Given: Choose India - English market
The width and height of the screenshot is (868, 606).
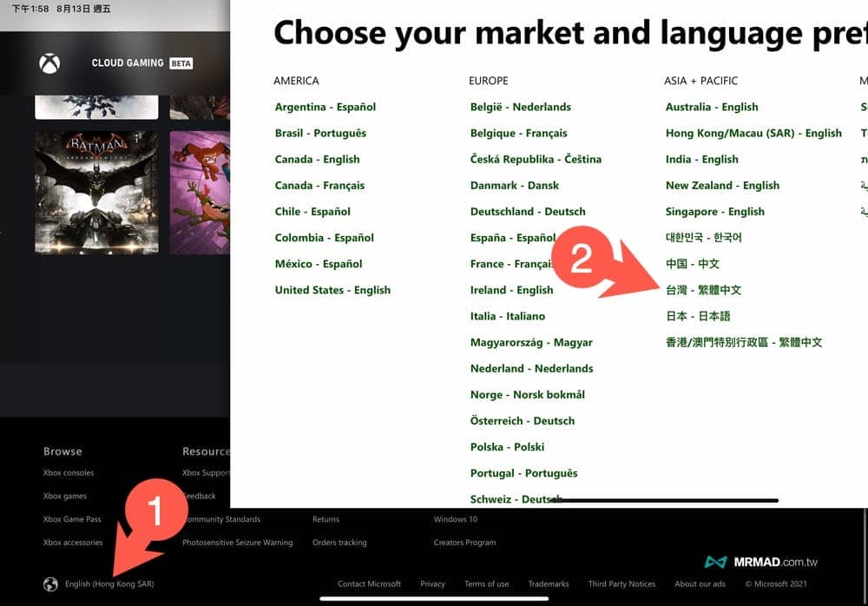Looking at the screenshot, I should (702, 159).
